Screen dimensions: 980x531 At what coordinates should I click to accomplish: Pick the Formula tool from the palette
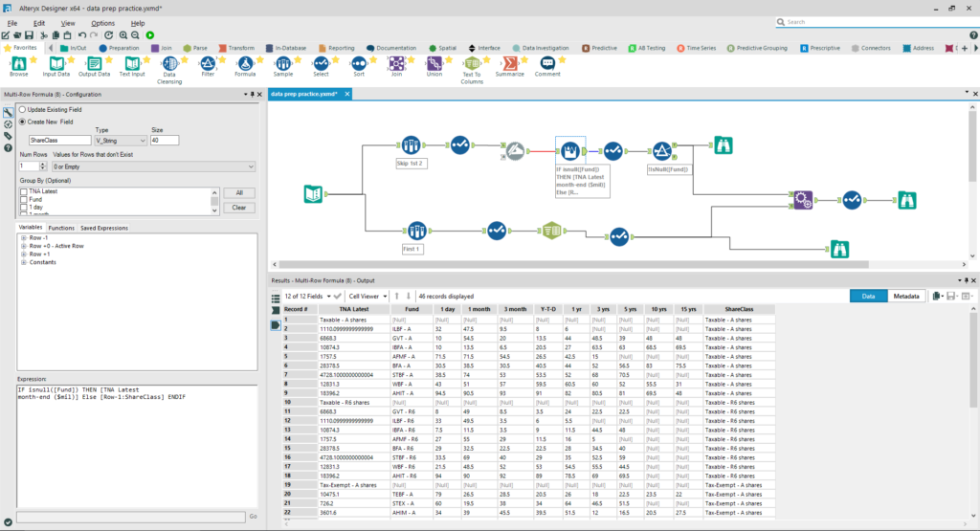[x=245, y=64]
